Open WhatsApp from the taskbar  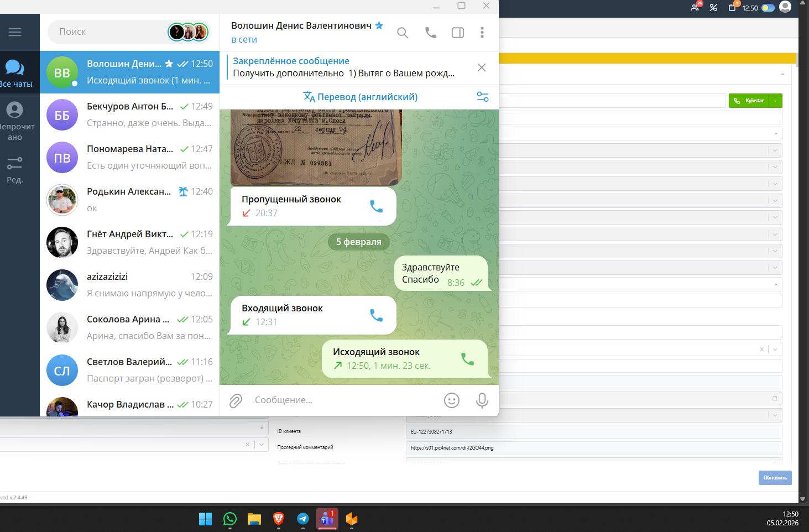point(230,519)
